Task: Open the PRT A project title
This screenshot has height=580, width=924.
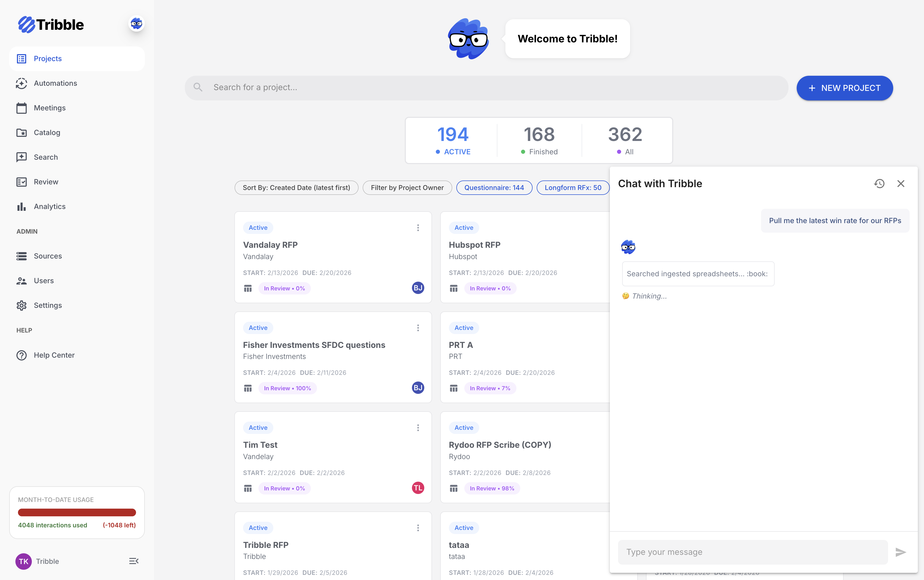Action: click(x=461, y=345)
